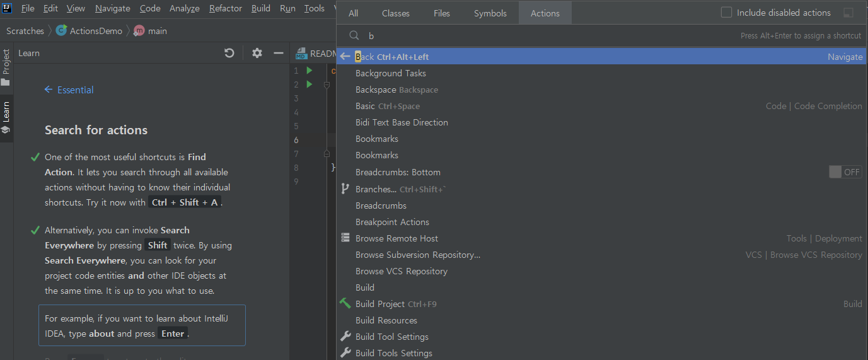Select Background Tasks in results

click(601, 73)
